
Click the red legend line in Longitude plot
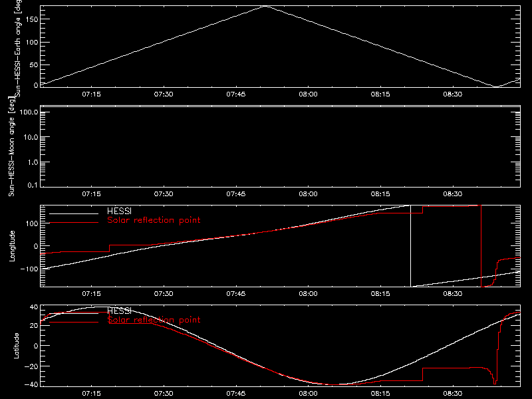tap(74, 223)
